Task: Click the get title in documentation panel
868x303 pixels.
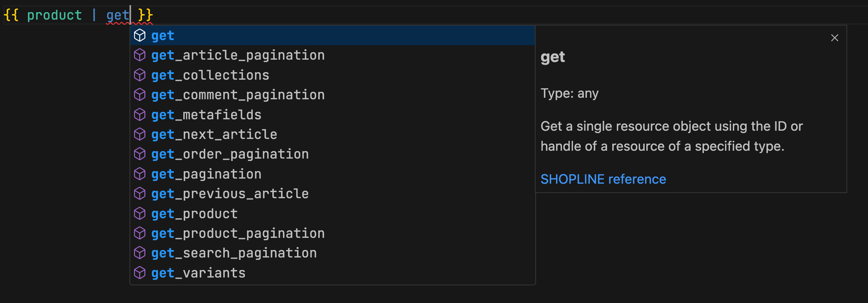Action: click(553, 57)
